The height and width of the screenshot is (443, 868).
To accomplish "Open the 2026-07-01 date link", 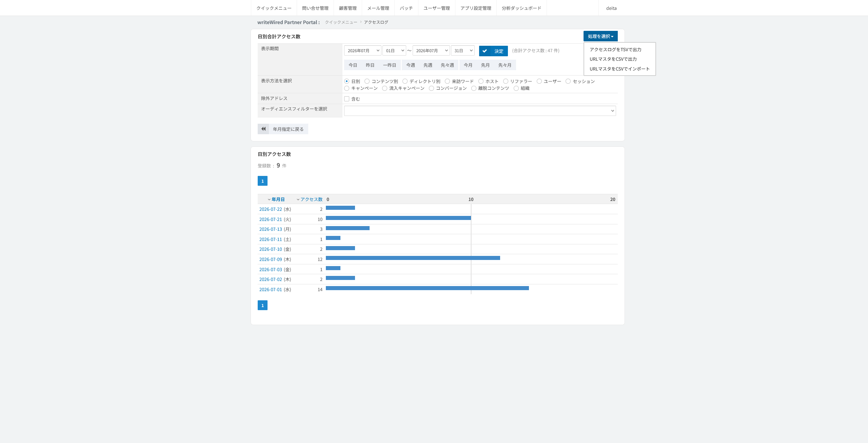I will point(271,290).
